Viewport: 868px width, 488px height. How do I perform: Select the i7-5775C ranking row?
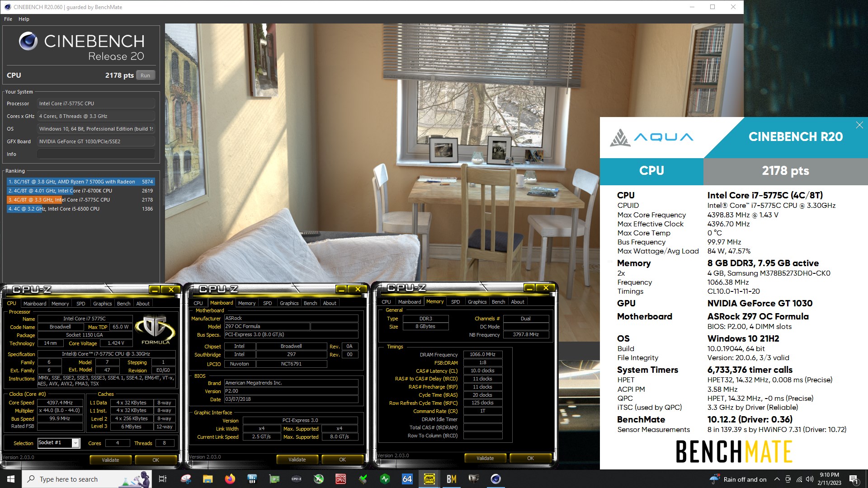[81, 200]
